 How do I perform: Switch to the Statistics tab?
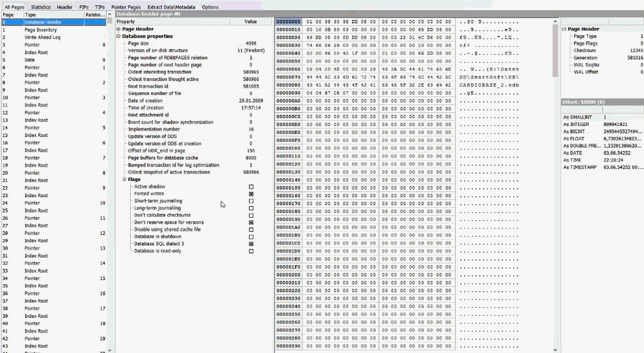[x=41, y=7]
